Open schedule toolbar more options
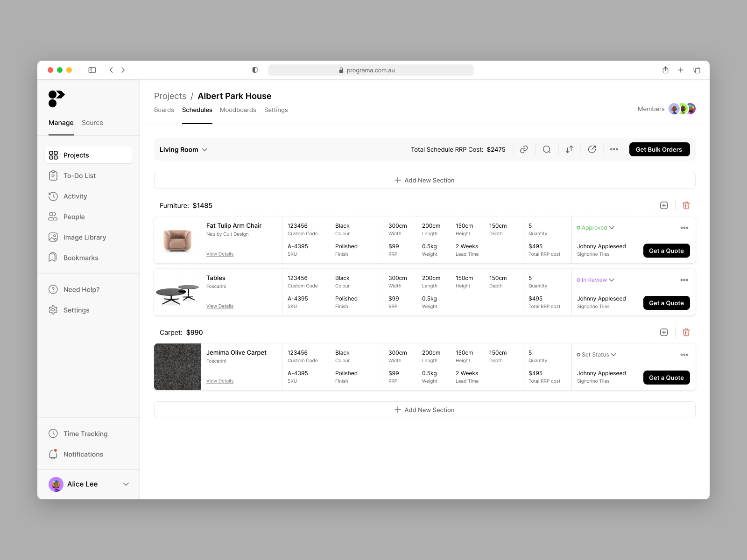Screen dimensions: 747x560 pyautogui.click(x=614, y=149)
